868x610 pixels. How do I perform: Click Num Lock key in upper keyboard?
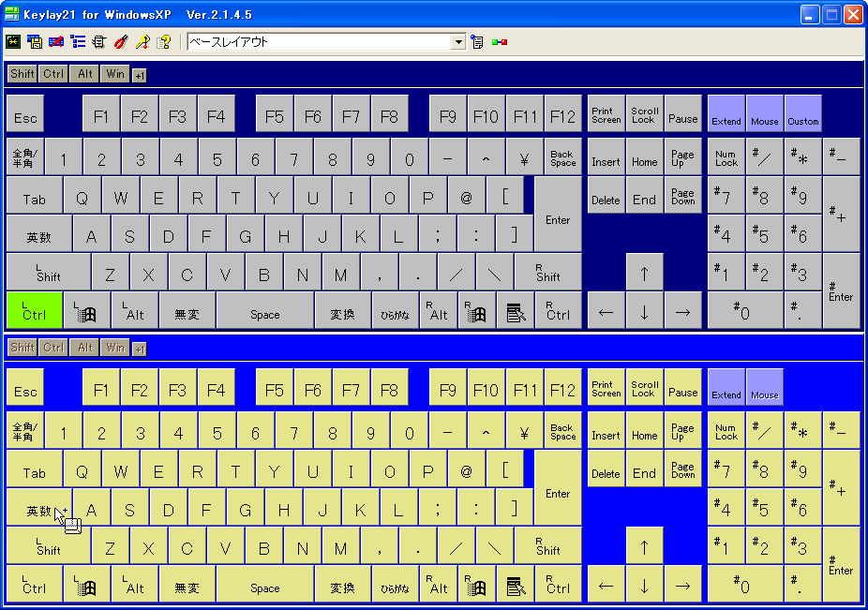pos(726,156)
